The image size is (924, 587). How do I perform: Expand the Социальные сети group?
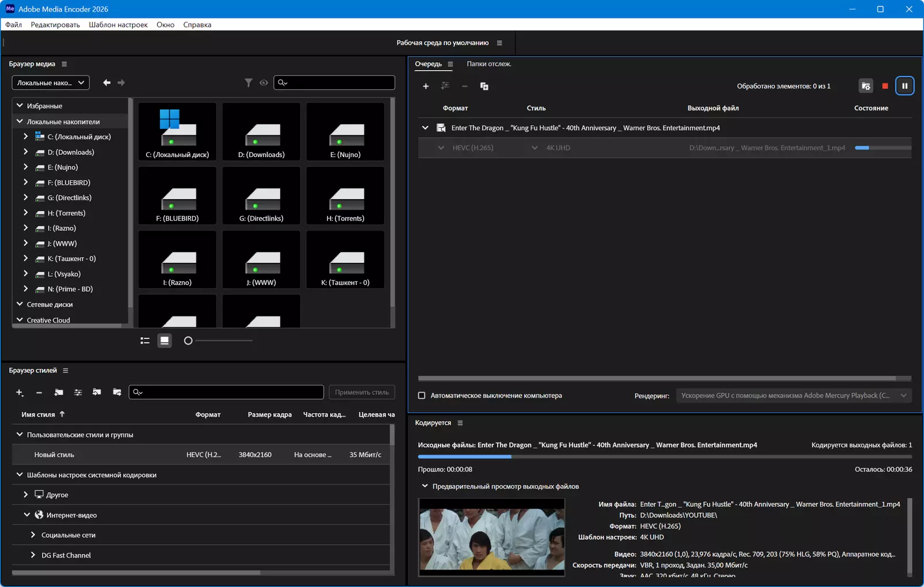coord(33,535)
